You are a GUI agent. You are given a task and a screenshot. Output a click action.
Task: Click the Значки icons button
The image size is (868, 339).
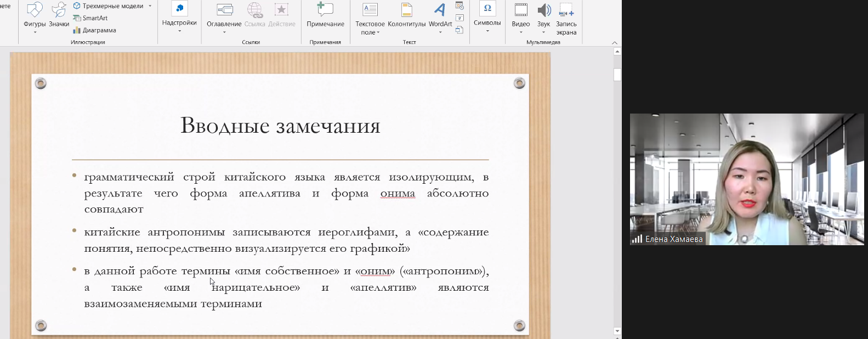click(59, 15)
